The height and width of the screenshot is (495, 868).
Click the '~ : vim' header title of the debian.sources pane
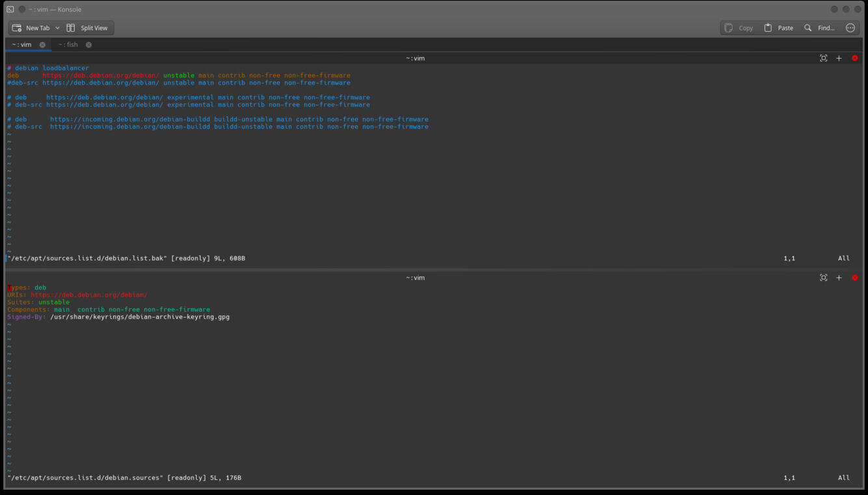(415, 278)
